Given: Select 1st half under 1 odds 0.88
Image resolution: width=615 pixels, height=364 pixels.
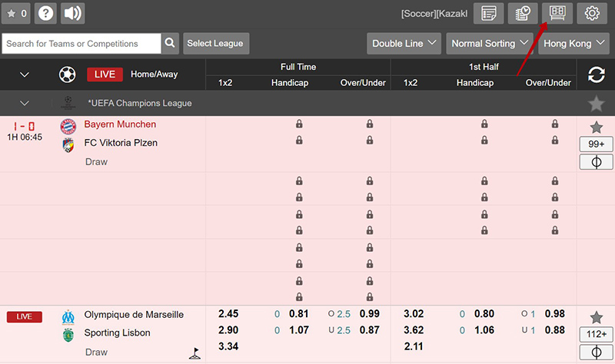Looking at the screenshot, I should pyautogui.click(x=555, y=330).
